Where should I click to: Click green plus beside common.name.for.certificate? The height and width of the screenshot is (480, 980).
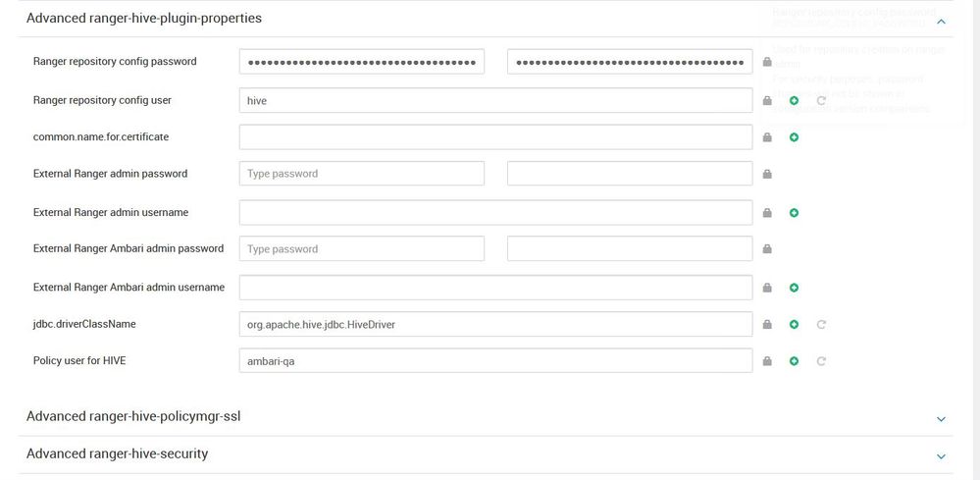[794, 137]
